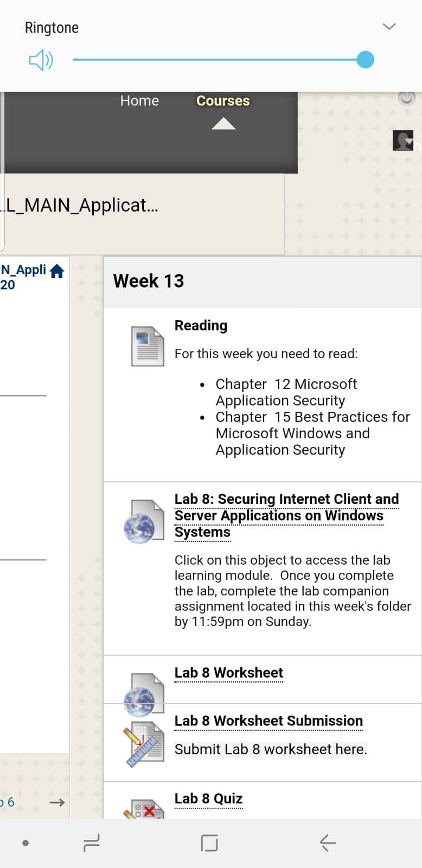
Task: Open the user avatar menu
Action: point(403,141)
